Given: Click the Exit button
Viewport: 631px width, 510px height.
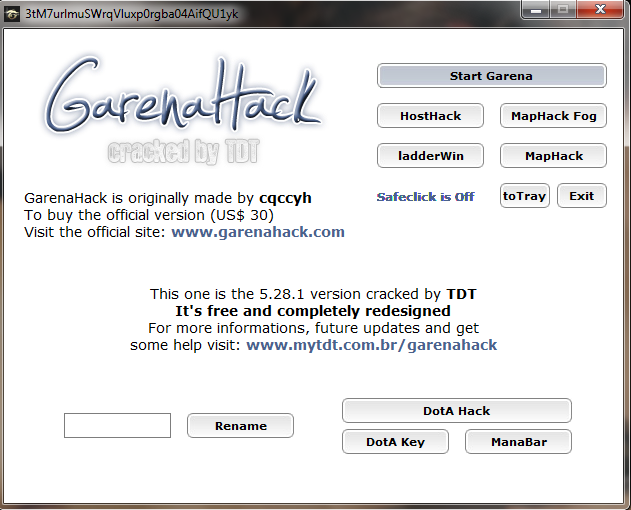Looking at the screenshot, I should [x=582, y=196].
